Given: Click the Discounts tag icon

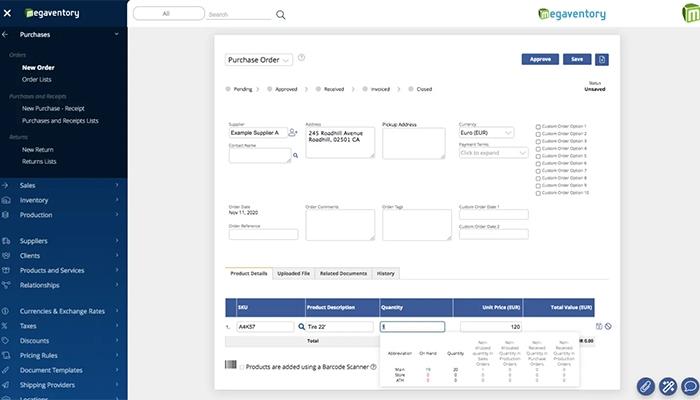Looking at the screenshot, I should coord(5,341).
